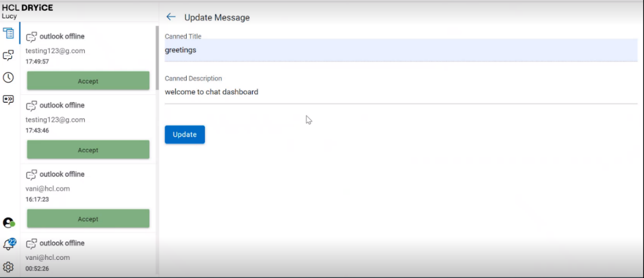
Task: Open chat history clock icon
Action: 8,77
